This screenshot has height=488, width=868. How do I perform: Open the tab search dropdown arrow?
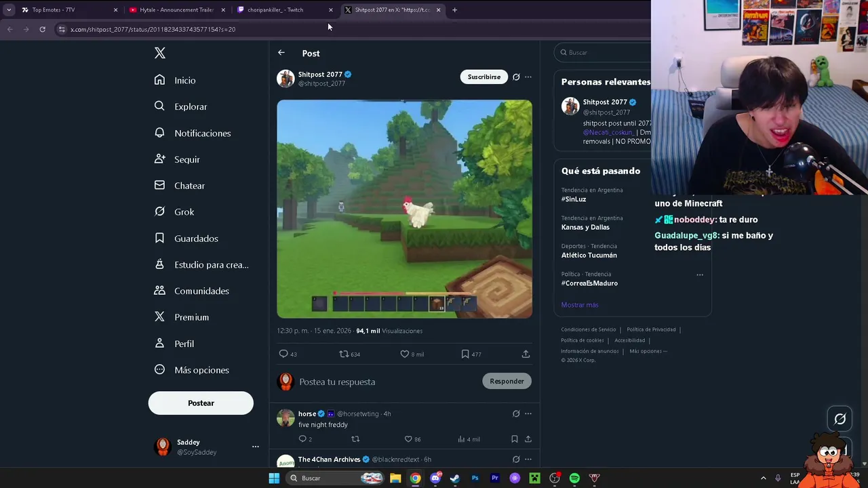pyautogui.click(x=9, y=10)
